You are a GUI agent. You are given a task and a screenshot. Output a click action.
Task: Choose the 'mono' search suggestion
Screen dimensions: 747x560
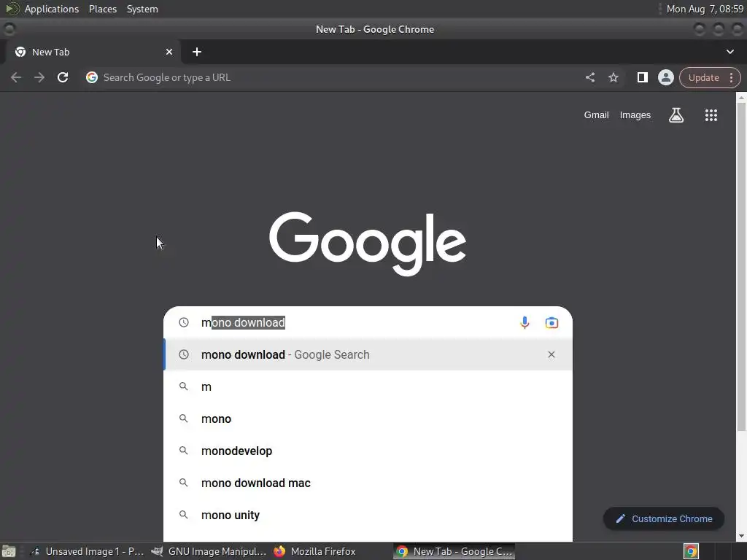tap(368, 419)
